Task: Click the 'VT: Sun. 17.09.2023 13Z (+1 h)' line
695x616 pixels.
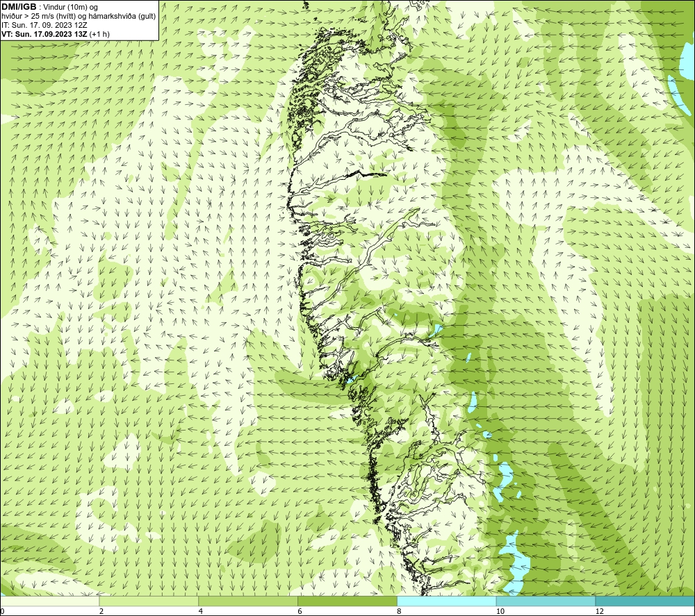Action: click(56, 33)
